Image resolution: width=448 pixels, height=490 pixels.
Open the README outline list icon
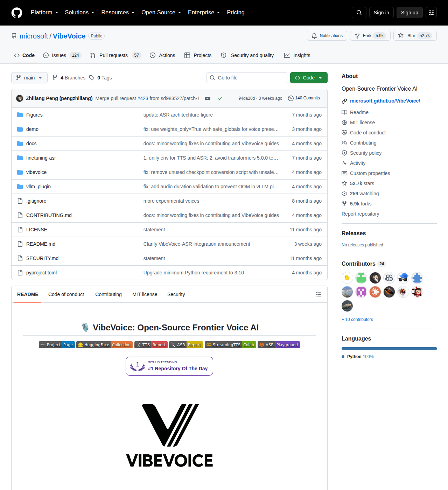tap(318, 294)
